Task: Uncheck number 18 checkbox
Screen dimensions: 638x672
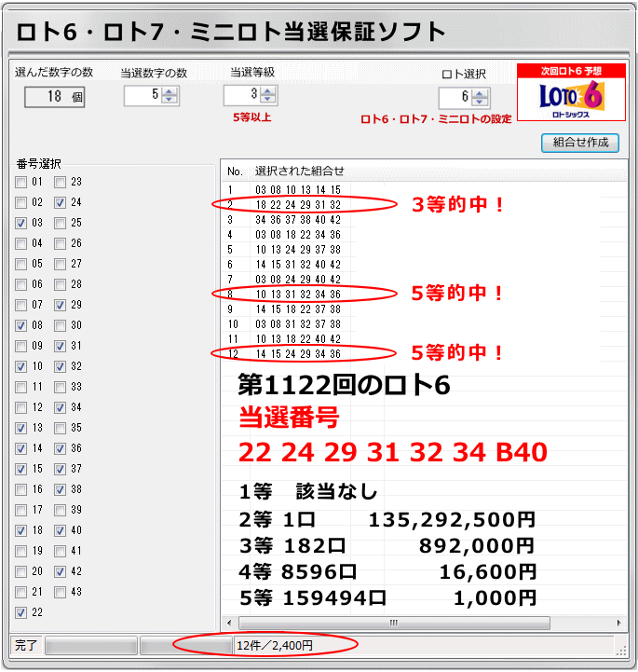Action: (21, 531)
